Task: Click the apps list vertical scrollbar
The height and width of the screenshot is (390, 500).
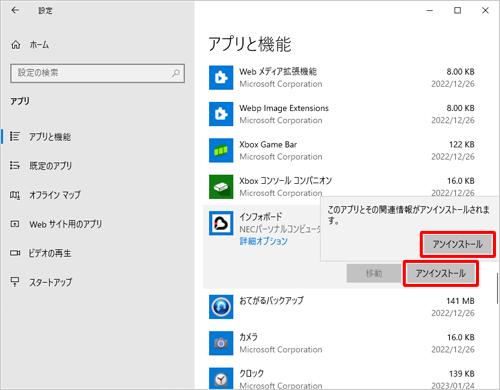Action: point(497,288)
